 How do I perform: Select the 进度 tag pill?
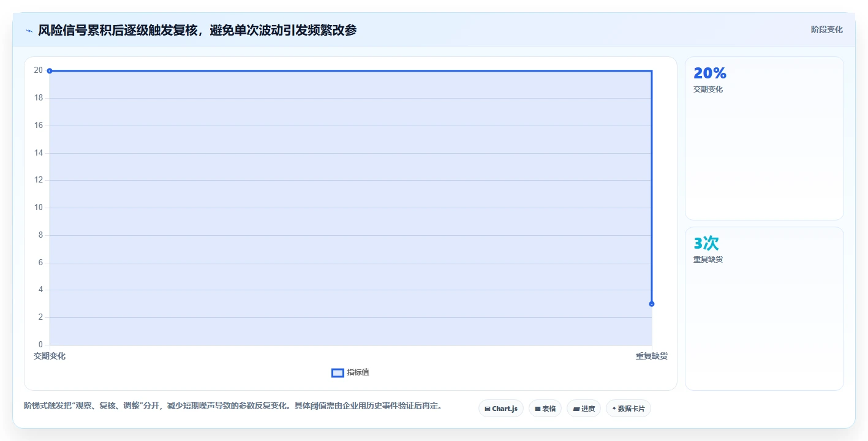(x=583, y=409)
